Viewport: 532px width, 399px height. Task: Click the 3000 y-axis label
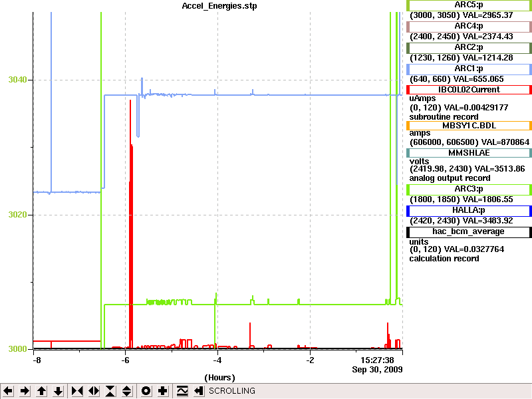click(x=17, y=349)
